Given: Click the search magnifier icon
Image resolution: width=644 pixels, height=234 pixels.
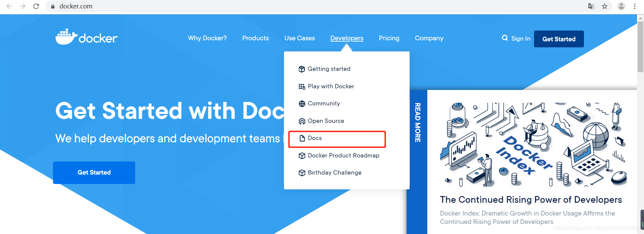Looking at the screenshot, I should (505, 38).
